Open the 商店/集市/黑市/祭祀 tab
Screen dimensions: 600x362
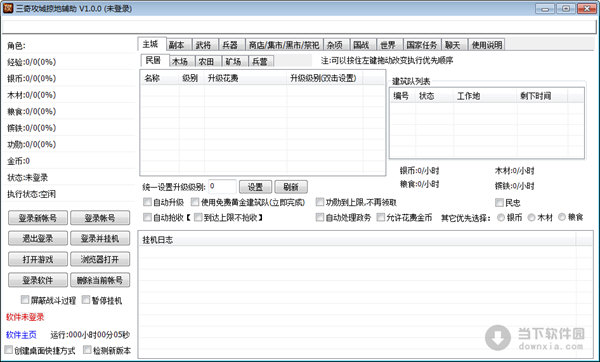[x=284, y=45]
